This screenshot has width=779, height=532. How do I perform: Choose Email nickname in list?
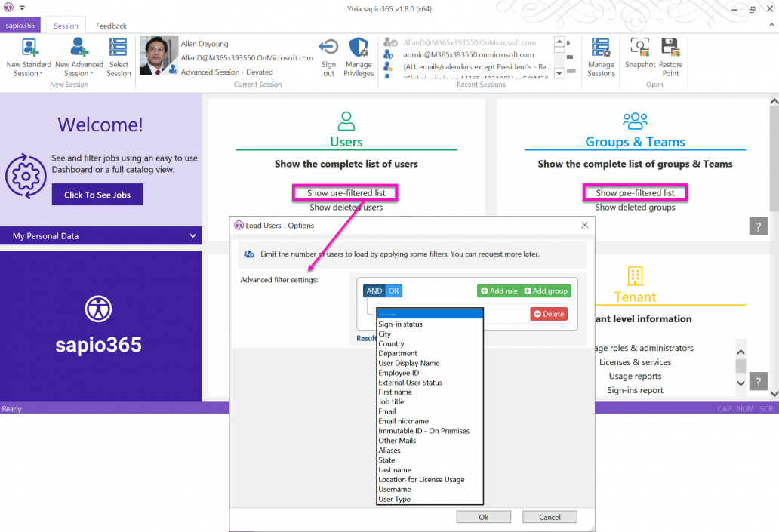click(430, 421)
